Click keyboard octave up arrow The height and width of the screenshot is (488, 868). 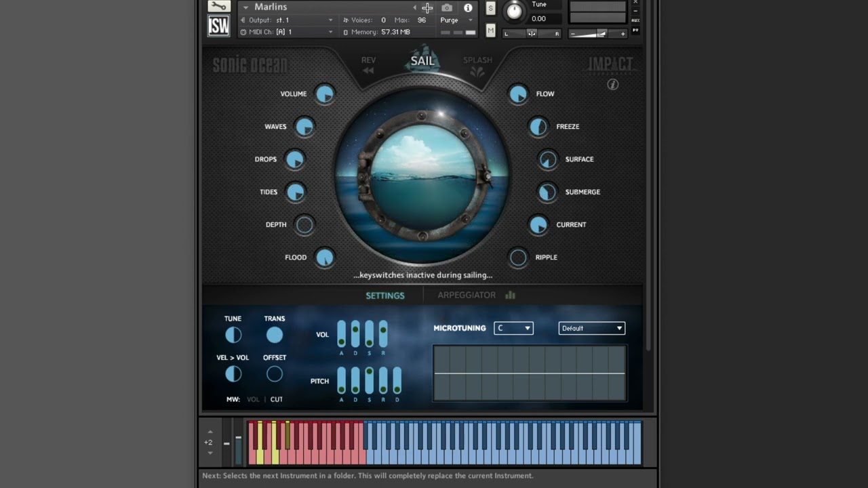tap(210, 432)
